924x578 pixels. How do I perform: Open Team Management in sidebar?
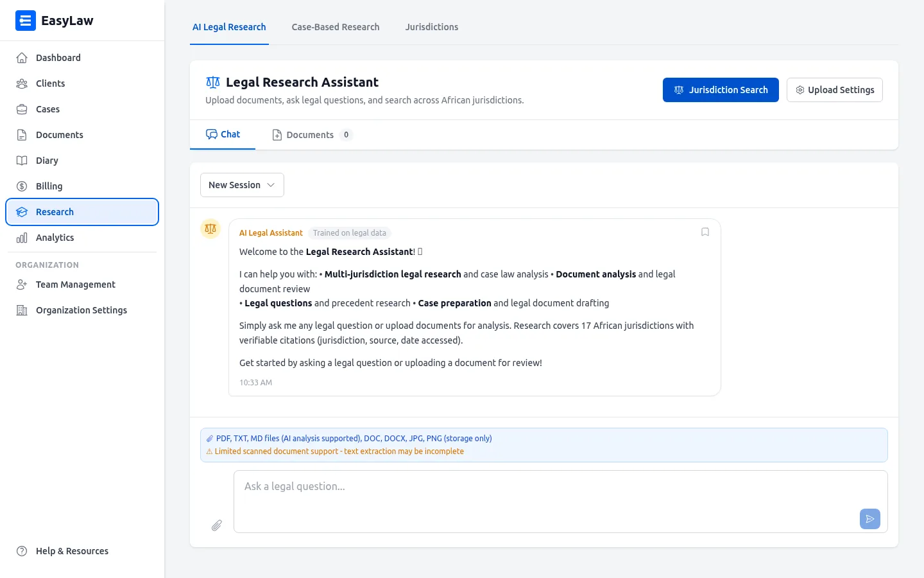pyautogui.click(x=75, y=285)
